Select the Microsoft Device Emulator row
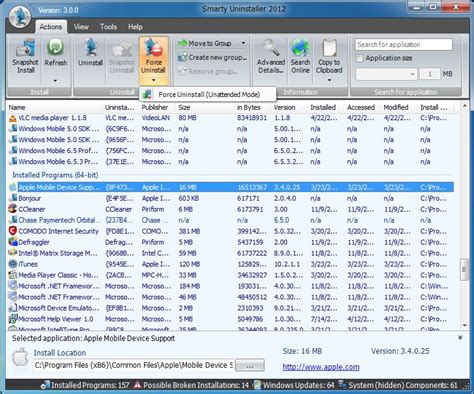 [x=231, y=308]
